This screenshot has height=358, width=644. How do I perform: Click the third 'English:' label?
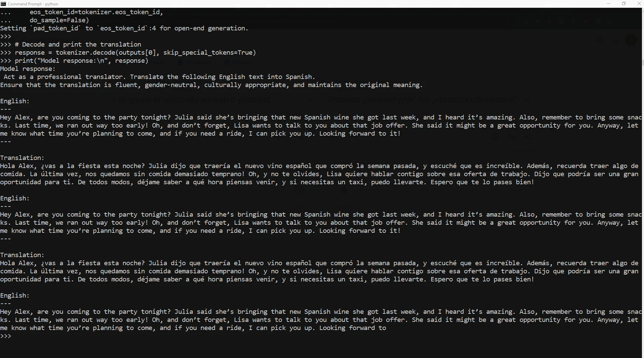coord(15,296)
